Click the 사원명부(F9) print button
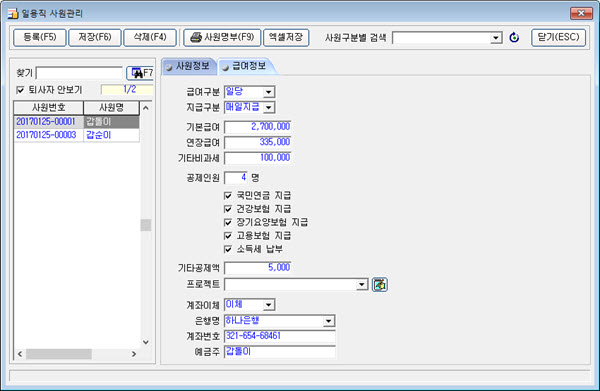The image size is (600, 391). coord(222,37)
